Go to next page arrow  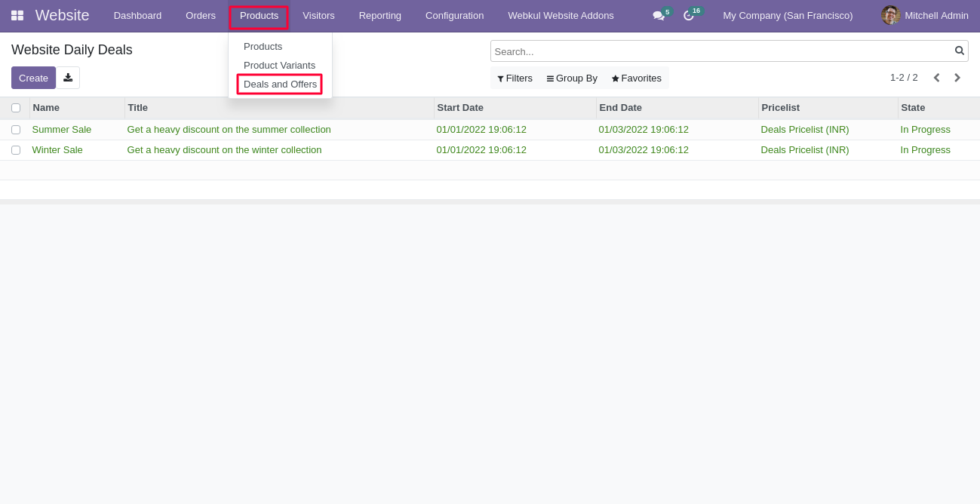957,78
